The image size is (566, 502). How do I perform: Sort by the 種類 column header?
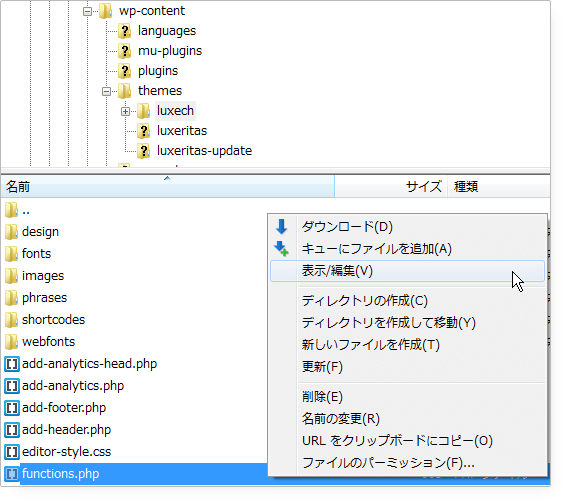(x=499, y=187)
